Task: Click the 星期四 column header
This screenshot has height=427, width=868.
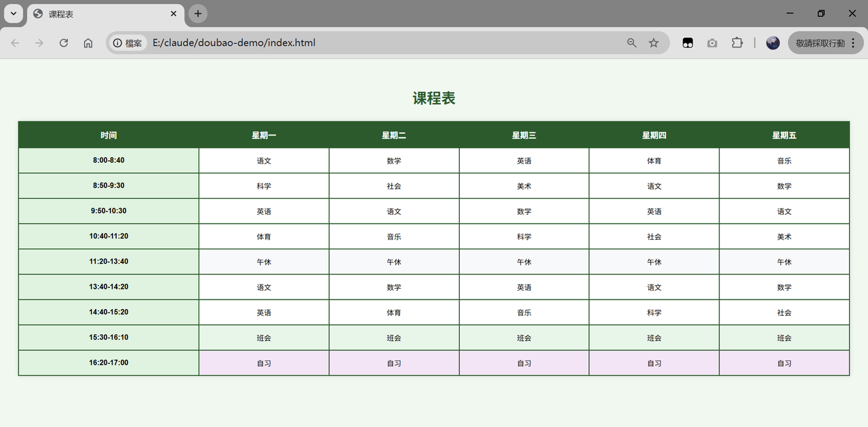Action: coord(654,136)
